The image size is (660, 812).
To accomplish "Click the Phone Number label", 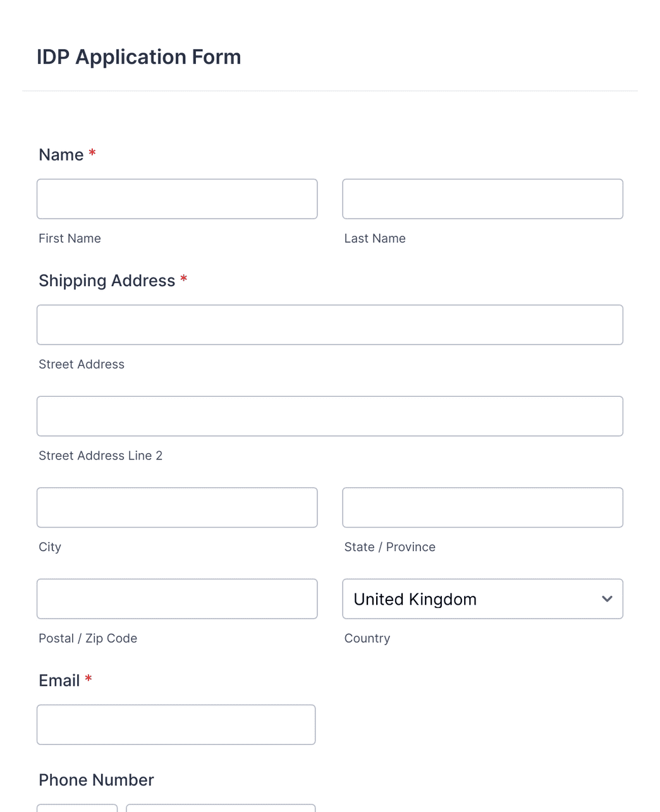I will (95, 780).
